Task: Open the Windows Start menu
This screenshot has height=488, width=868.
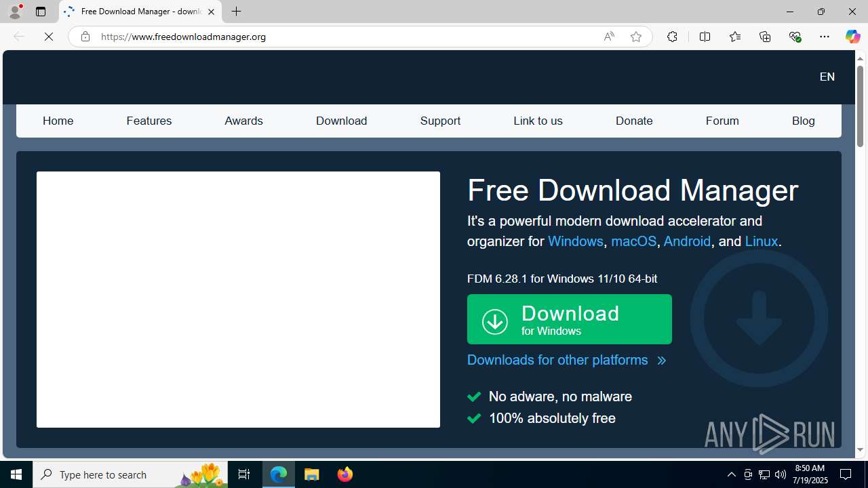Action: [16, 474]
